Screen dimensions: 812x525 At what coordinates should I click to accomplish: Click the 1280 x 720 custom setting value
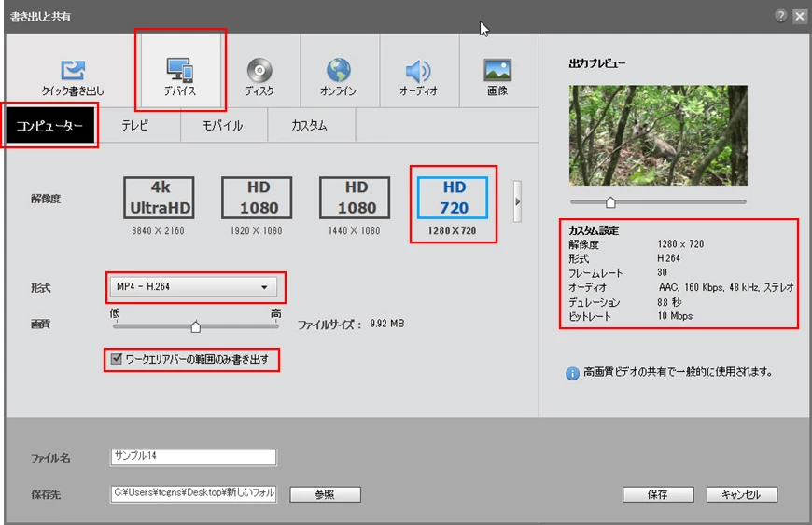pos(681,244)
